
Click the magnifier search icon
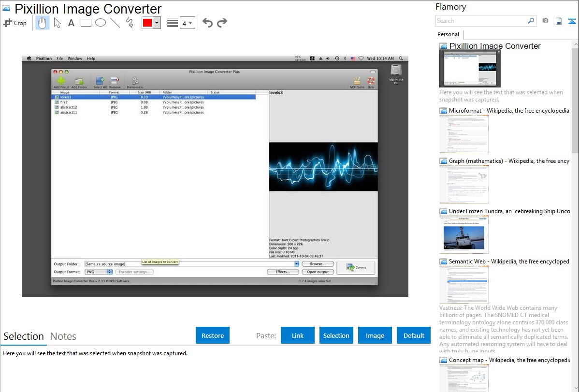pos(531,21)
